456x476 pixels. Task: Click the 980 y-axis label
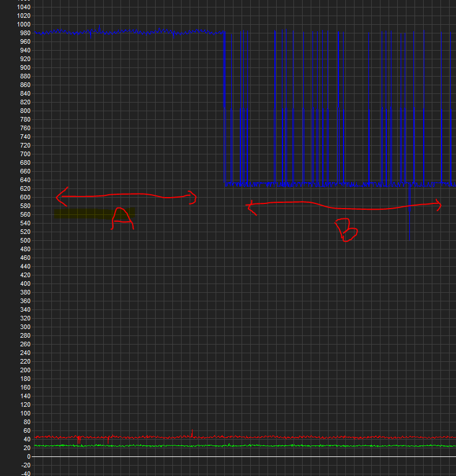click(25, 33)
